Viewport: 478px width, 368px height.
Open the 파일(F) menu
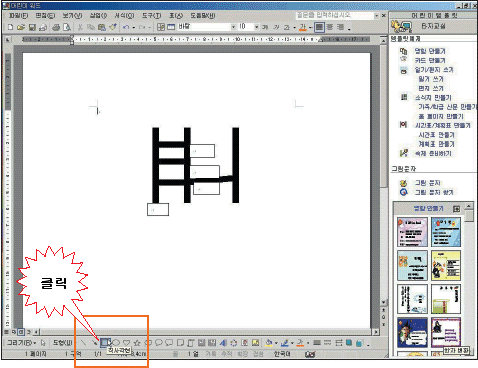(x=18, y=15)
